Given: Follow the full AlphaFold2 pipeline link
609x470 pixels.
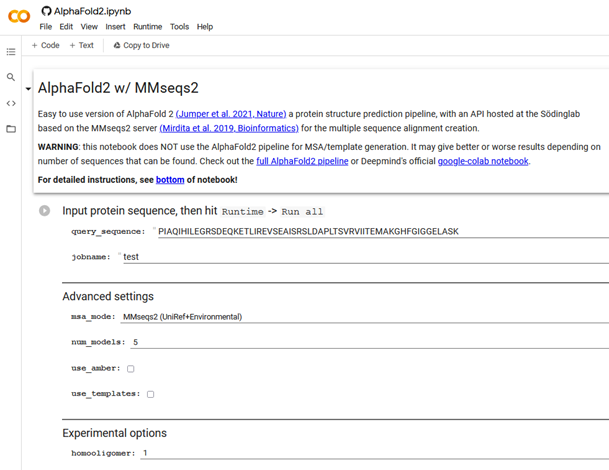Looking at the screenshot, I should 302,161.
